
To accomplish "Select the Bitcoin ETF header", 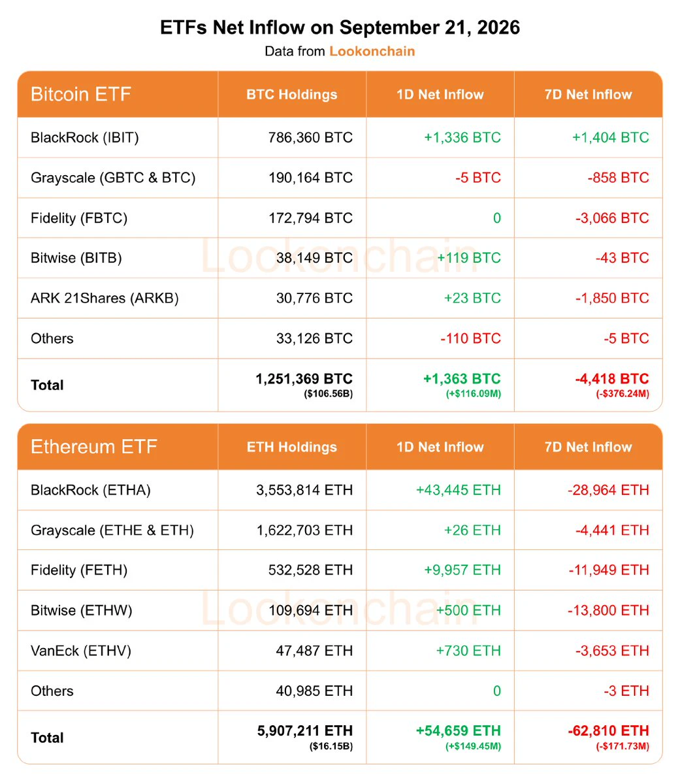I will click(81, 94).
